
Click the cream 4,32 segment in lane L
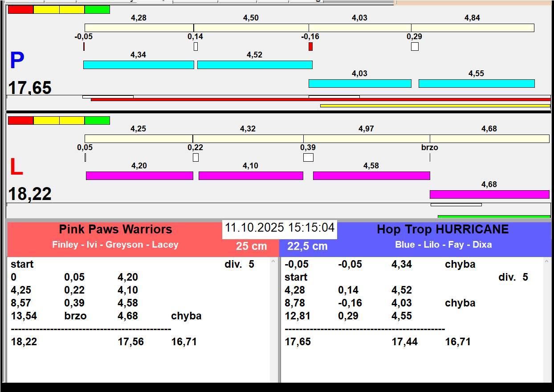click(x=248, y=139)
